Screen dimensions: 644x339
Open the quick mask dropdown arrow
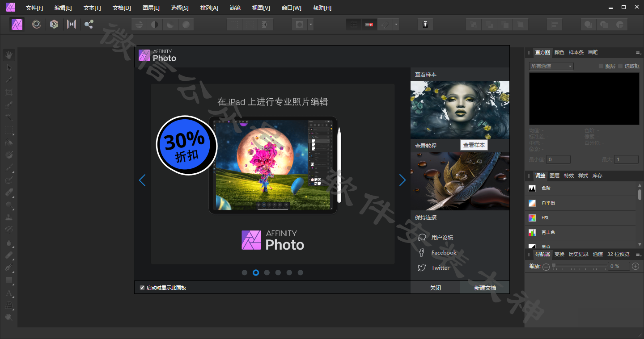[x=311, y=25]
